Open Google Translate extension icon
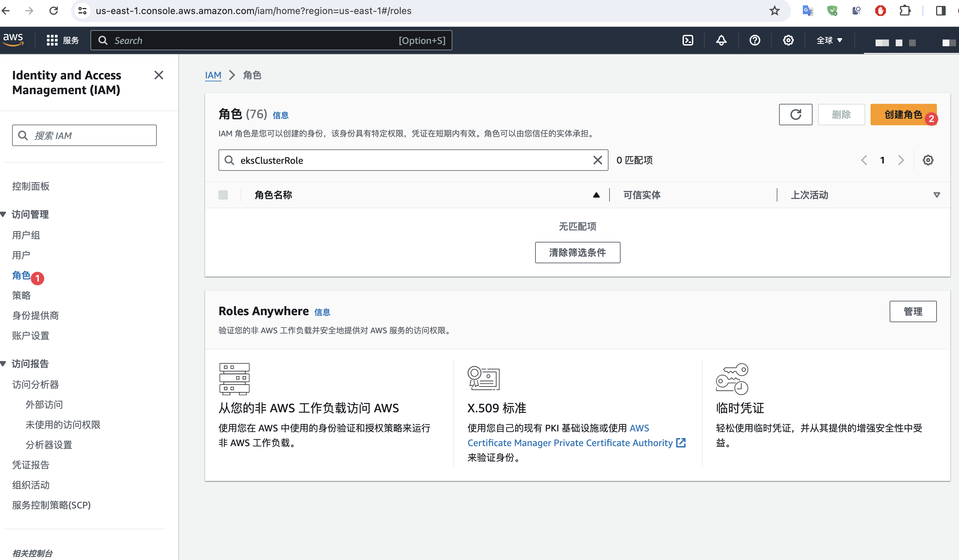959x560 pixels. click(x=807, y=11)
